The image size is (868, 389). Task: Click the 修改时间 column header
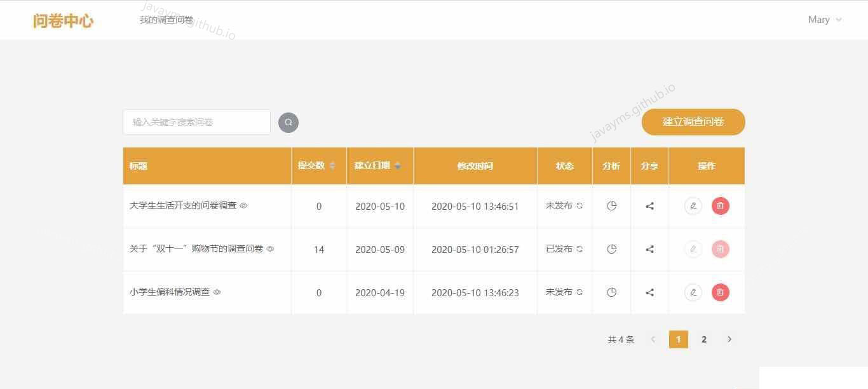click(475, 166)
